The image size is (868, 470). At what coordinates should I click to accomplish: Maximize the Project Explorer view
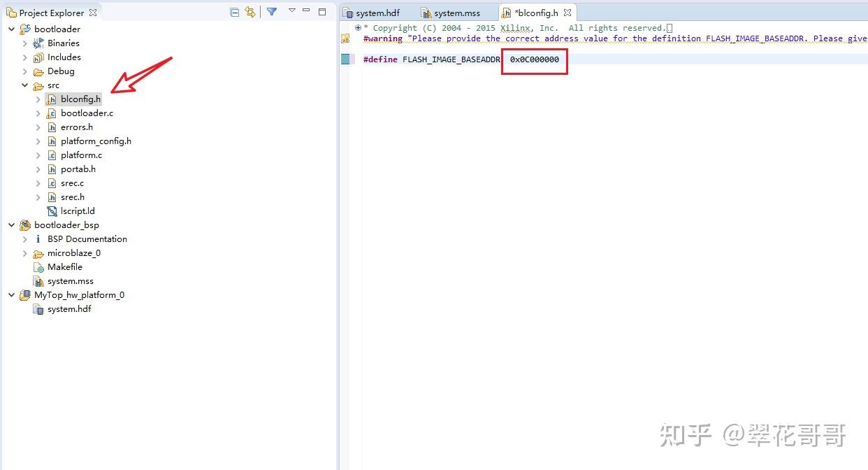pos(322,11)
